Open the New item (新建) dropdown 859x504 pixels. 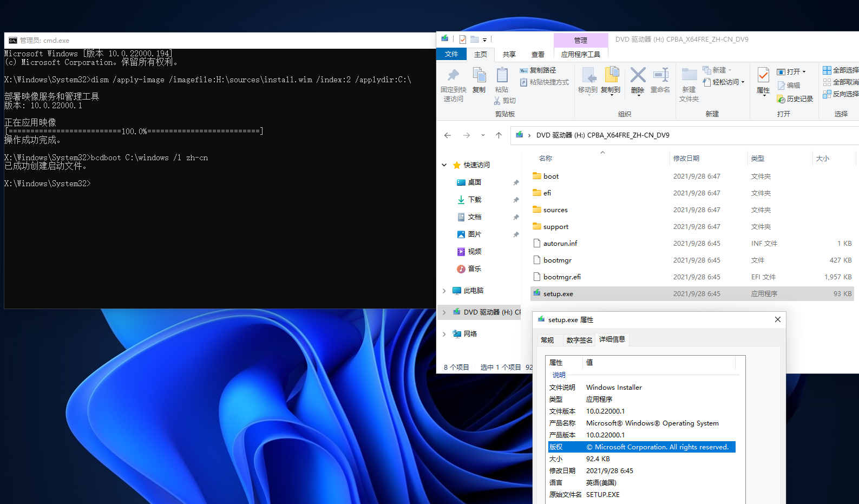[x=718, y=70]
